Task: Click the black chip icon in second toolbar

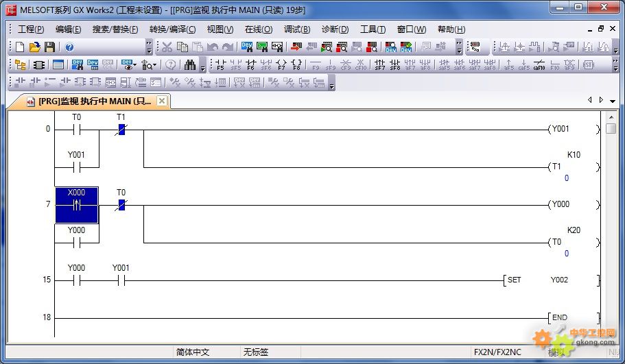Action: coord(38,64)
